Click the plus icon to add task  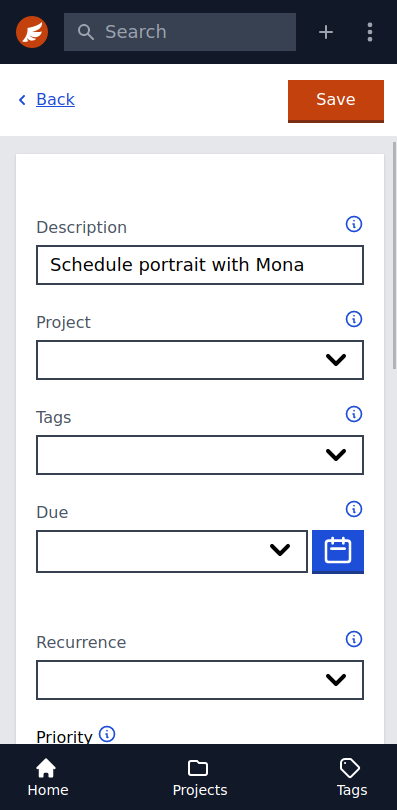click(x=326, y=32)
